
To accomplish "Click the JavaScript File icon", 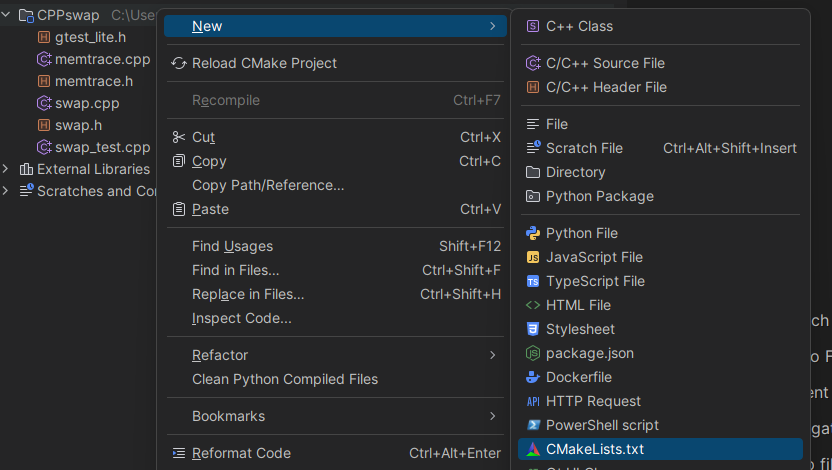I will (x=533, y=257).
